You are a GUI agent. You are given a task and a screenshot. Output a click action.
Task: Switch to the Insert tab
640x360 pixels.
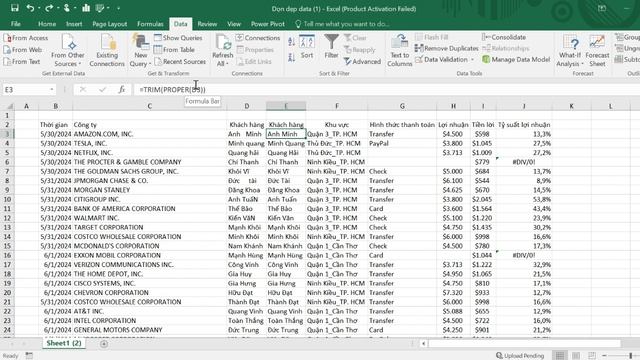[x=74, y=24]
